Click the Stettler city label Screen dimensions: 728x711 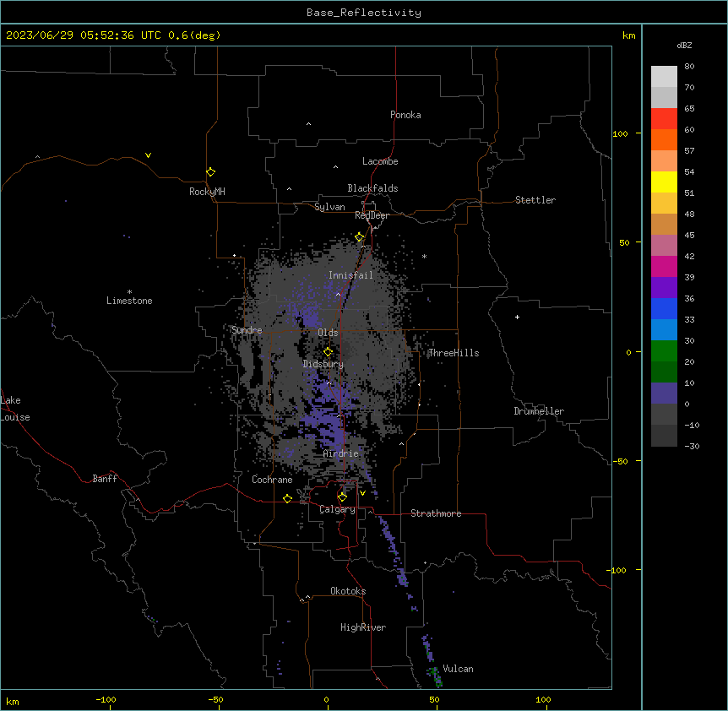[535, 200]
